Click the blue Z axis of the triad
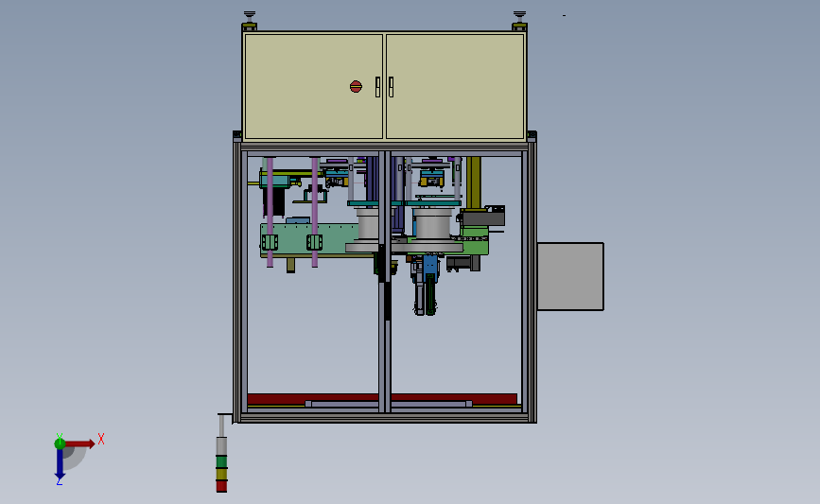This screenshot has width=820, height=504. click(60, 463)
